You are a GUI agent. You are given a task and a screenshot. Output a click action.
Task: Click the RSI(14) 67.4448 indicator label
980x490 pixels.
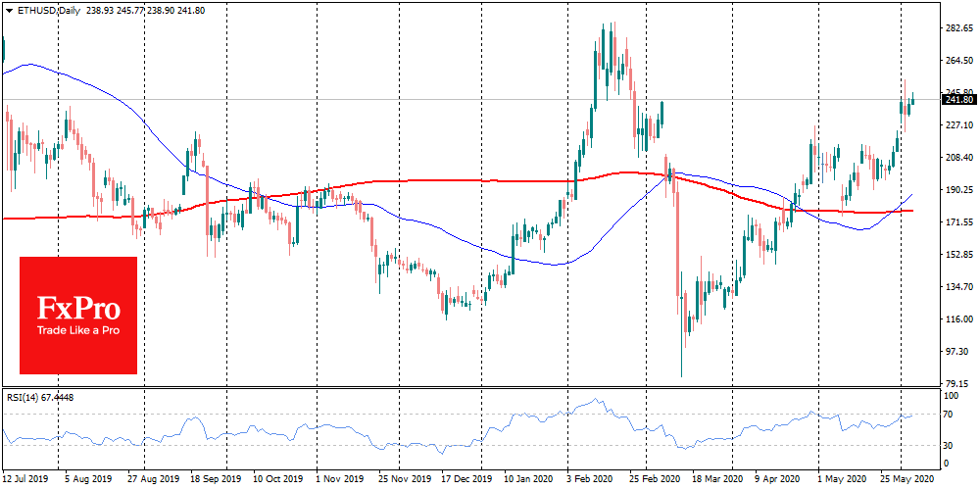(x=39, y=397)
